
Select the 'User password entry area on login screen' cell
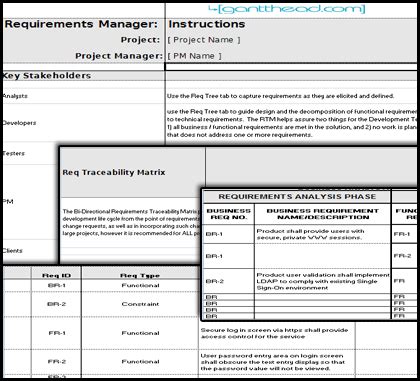276,362
